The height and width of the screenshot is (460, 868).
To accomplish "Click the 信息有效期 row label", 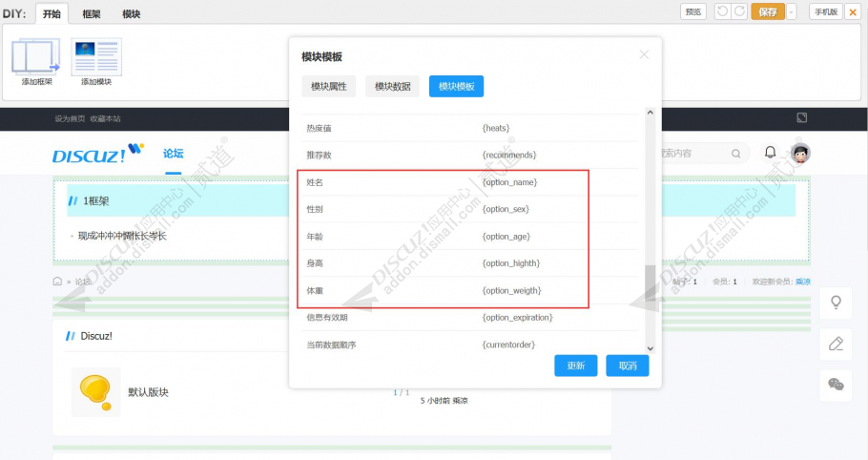I will [x=327, y=317].
